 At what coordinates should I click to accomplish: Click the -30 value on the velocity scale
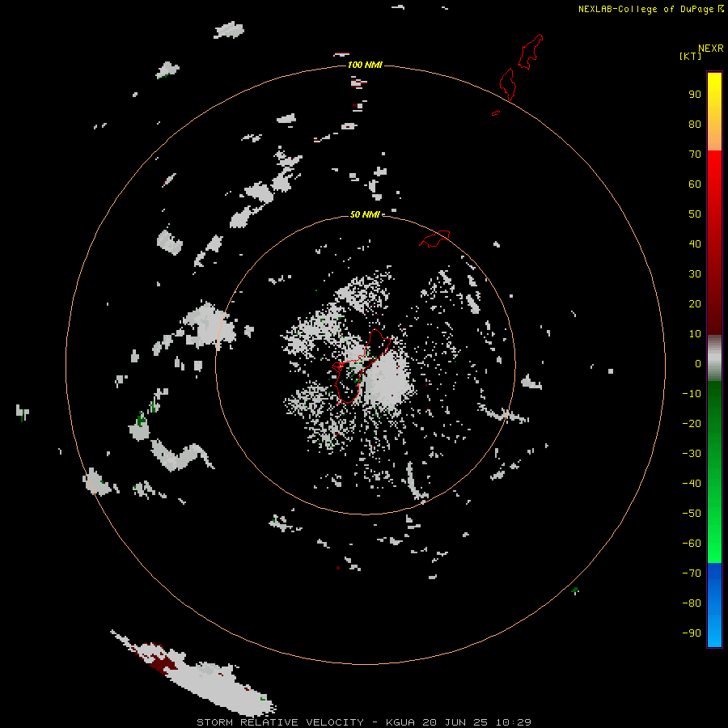pyautogui.click(x=692, y=454)
